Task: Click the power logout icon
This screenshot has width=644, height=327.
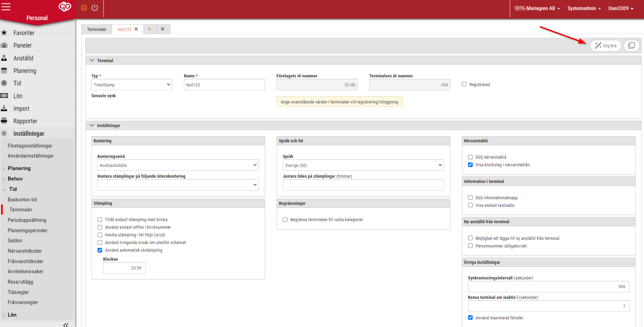Action: click(x=95, y=8)
